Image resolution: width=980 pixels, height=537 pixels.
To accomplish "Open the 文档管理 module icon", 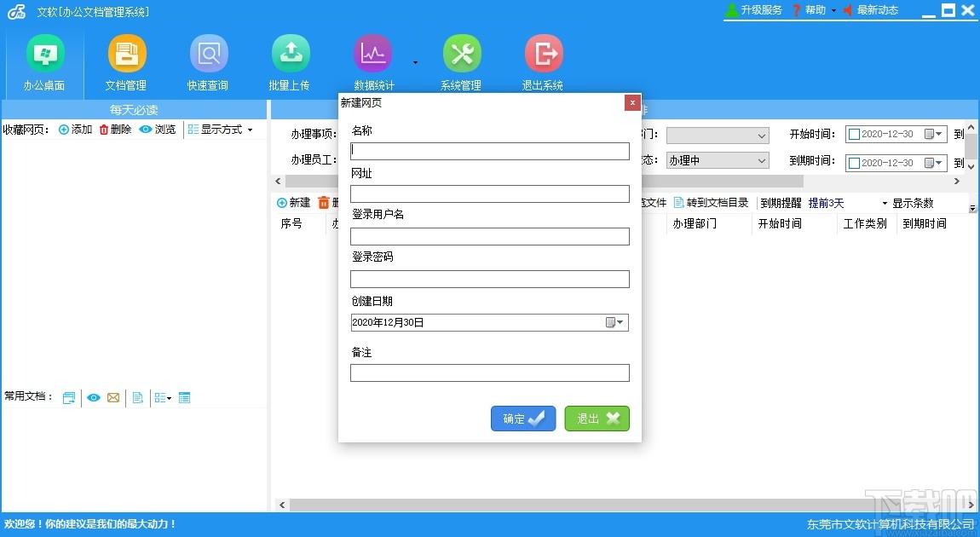I will [126, 55].
